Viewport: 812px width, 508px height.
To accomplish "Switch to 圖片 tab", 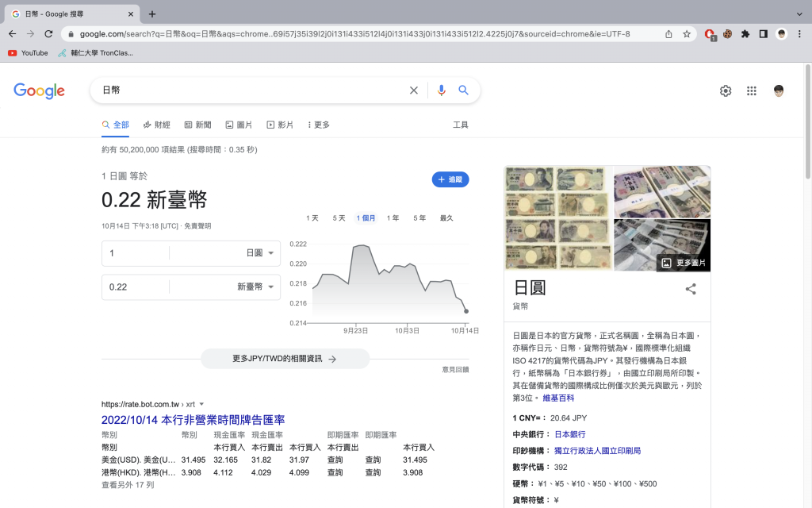I will 239,125.
